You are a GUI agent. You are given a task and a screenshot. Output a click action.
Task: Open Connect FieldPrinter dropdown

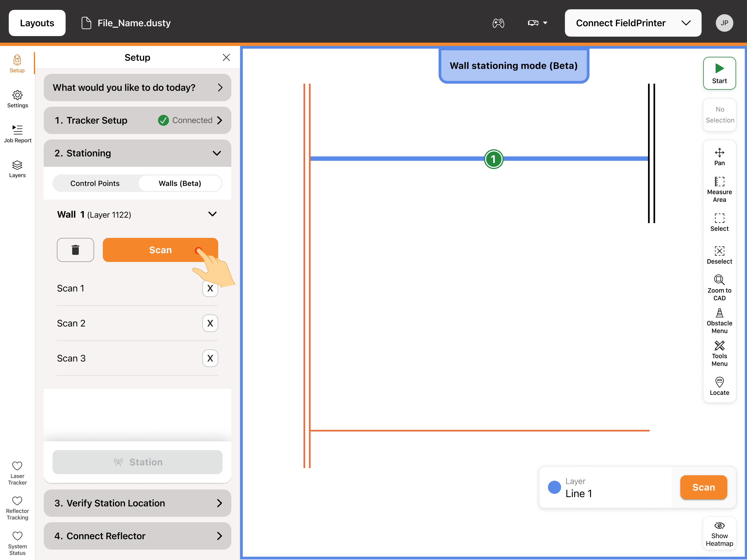[x=633, y=23]
